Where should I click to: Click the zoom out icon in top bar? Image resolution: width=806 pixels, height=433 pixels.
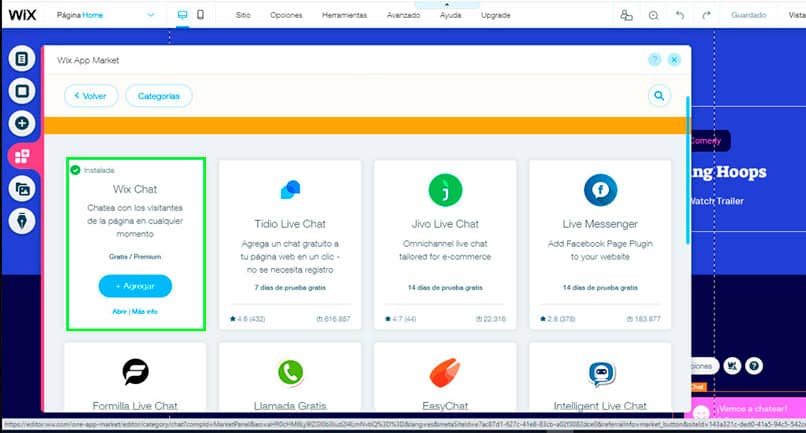pyautogui.click(x=653, y=15)
